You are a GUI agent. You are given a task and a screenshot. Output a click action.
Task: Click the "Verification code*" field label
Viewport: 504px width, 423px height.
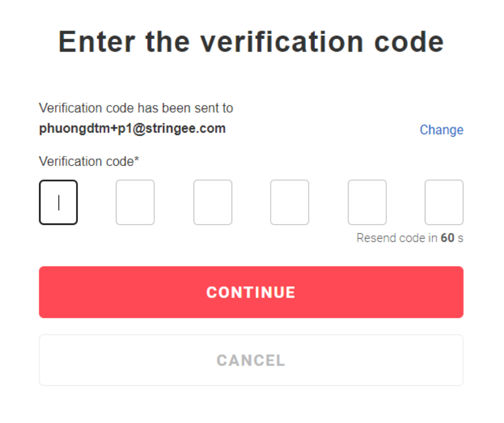(x=88, y=161)
